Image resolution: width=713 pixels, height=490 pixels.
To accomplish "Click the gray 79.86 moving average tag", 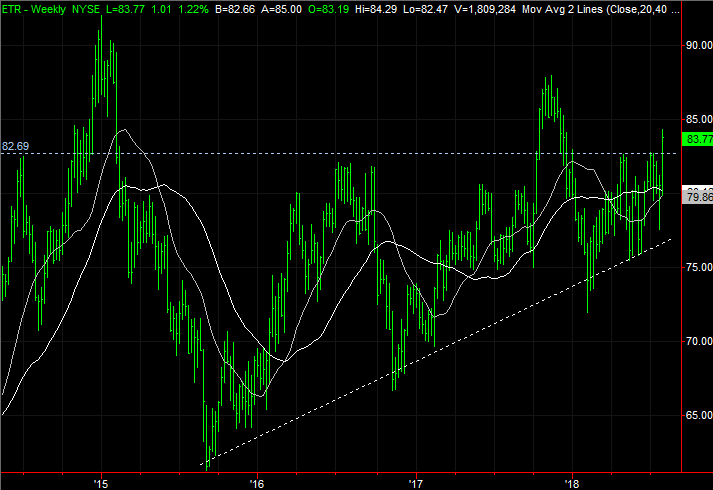I will click(x=698, y=197).
